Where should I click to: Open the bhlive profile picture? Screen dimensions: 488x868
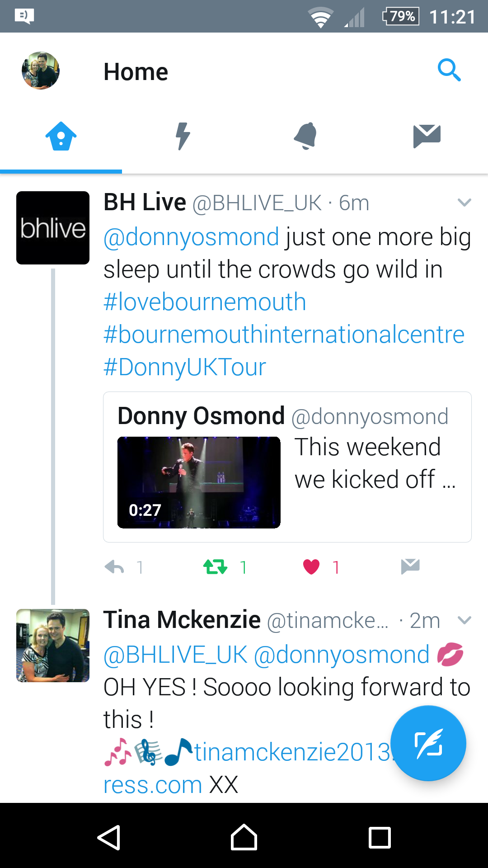(53, 228)
